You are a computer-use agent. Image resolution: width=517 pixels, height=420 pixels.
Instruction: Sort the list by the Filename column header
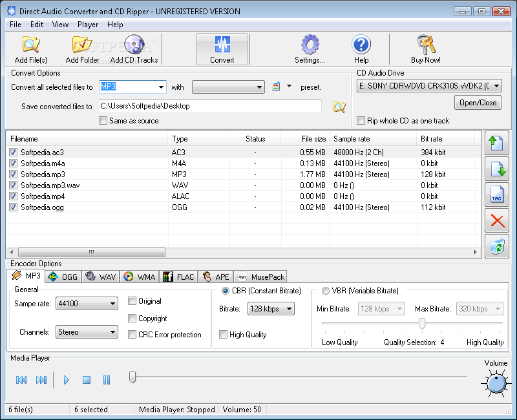(87, 139)
